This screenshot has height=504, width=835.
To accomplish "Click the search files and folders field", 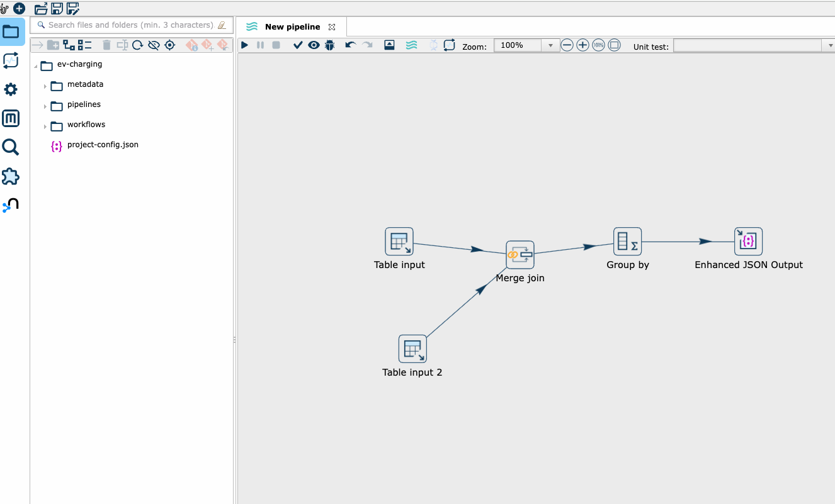I will (x=130, y=25).
